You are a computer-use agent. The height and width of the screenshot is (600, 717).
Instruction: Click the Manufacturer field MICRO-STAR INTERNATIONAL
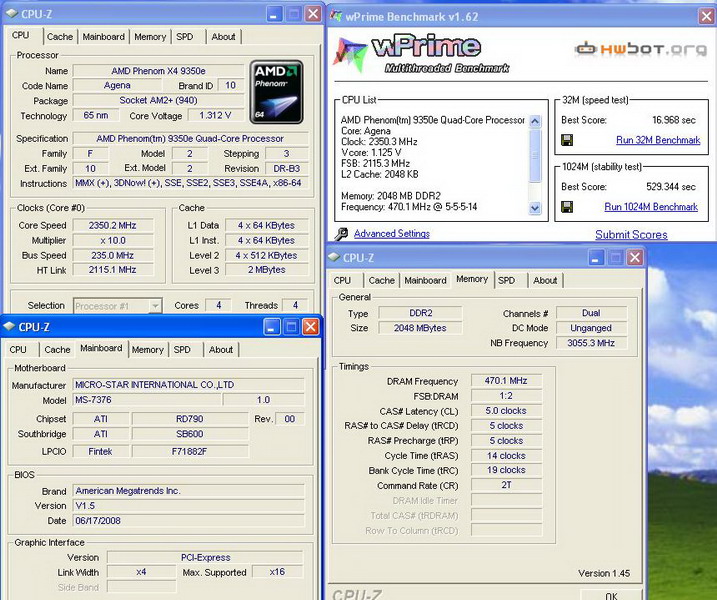coord(188,385)
